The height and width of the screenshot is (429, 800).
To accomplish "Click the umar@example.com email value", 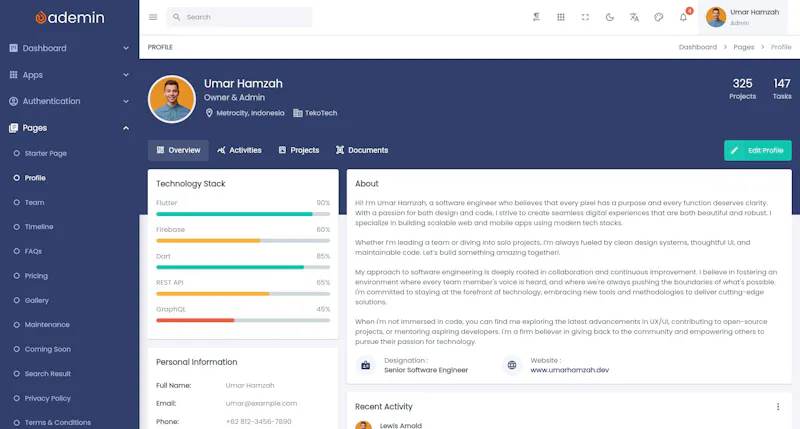I will tap(261, 403).
